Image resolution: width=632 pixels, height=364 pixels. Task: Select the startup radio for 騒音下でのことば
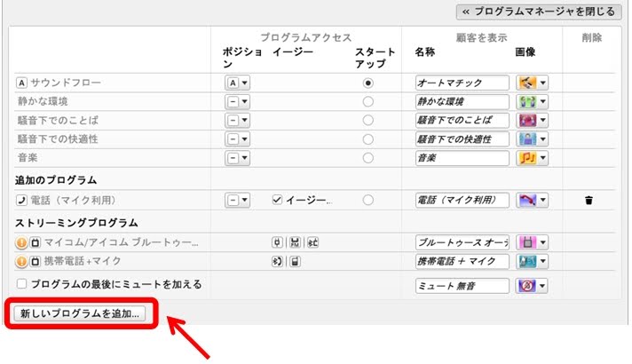coord(367,120)
